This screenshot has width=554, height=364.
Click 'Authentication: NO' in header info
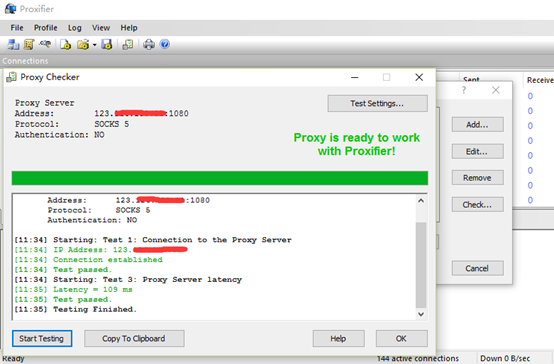click(59, 135)
